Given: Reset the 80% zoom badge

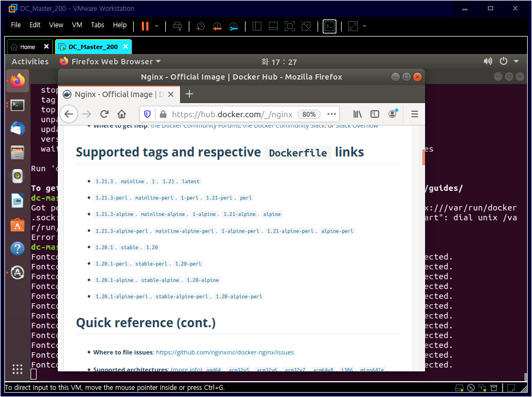Looking at the screenshot, I should click(309, 115).
